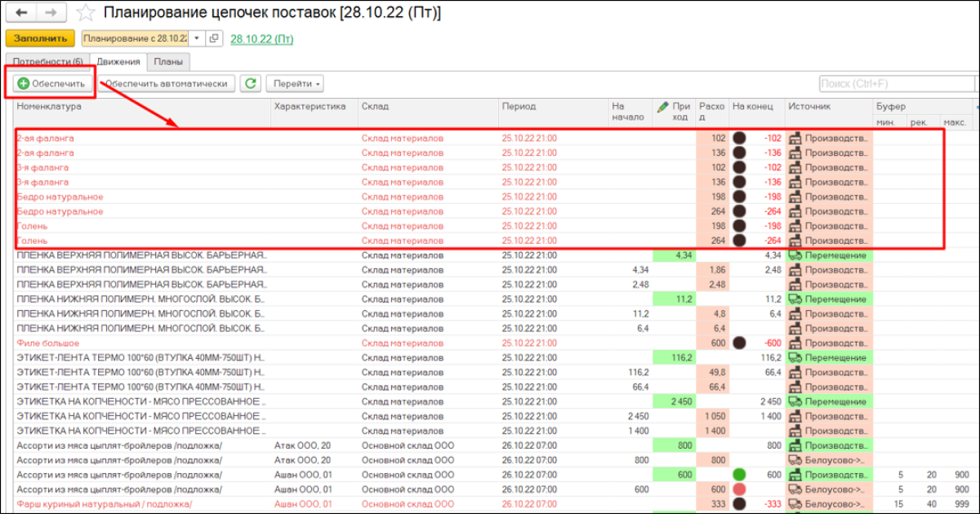The height and width of the screenshot is (514, 980).
Task: Open the 28.10.22 (Пт) date link
Action: [x=262, y=38]
